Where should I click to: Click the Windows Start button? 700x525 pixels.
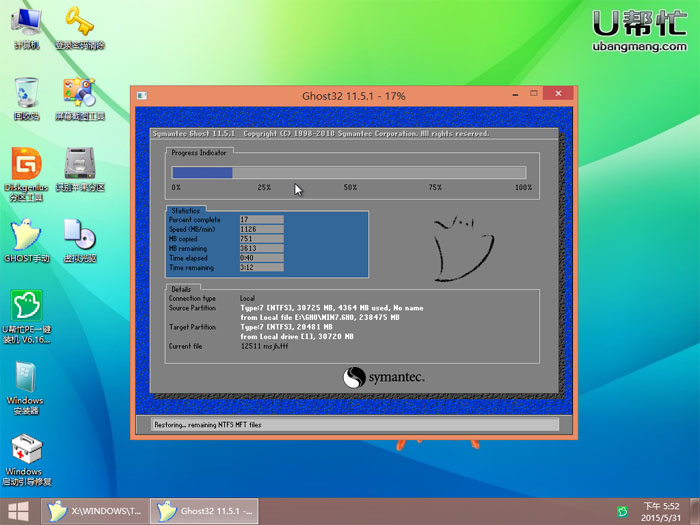pos(20,511)
